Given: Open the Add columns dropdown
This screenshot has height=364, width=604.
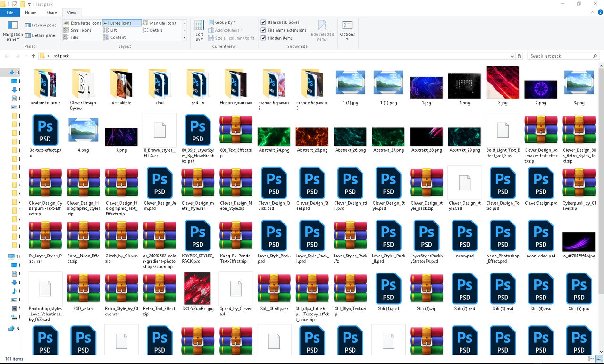Looking at the screenshot, I should tap(226, 30).
